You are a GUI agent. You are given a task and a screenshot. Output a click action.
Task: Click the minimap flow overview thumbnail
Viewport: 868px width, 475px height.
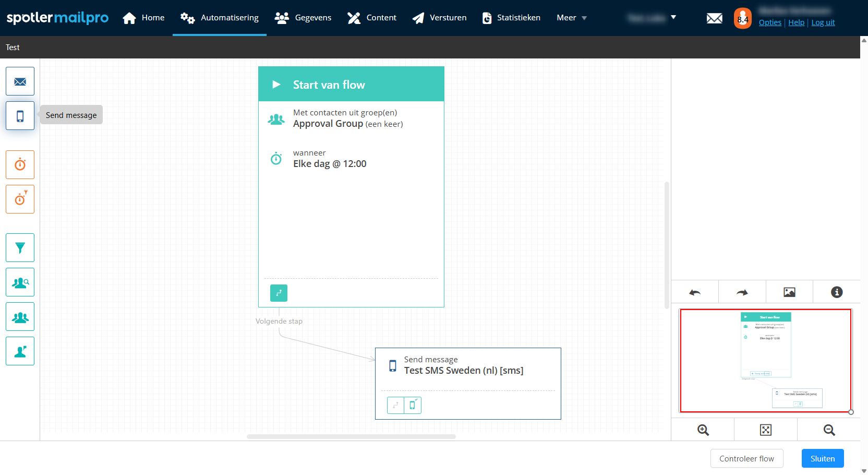(766, 360)
